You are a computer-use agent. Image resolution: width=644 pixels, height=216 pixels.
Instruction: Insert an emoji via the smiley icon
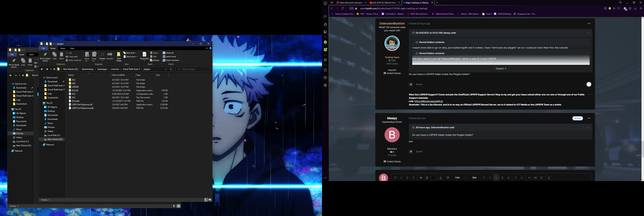click(x=427, y=178)
